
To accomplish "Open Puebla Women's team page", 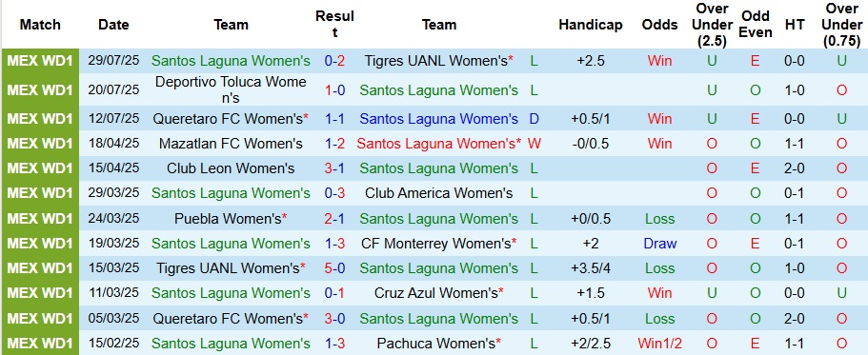I will [228, 219].
